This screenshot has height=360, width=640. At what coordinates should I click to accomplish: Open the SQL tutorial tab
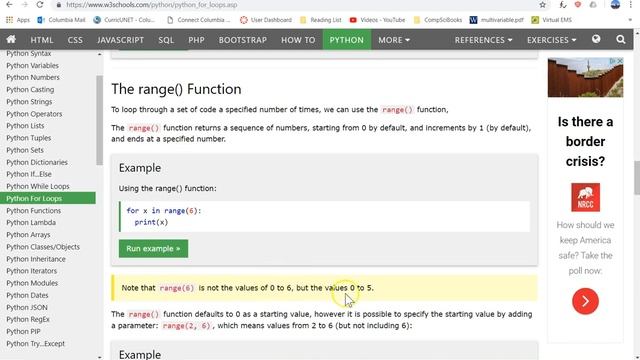pos(166,40)
